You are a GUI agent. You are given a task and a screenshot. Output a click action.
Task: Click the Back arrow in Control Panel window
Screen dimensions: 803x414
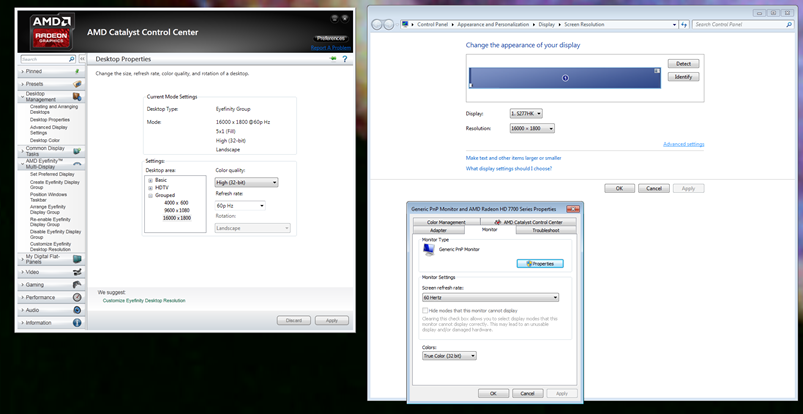[x=377, y=25]
